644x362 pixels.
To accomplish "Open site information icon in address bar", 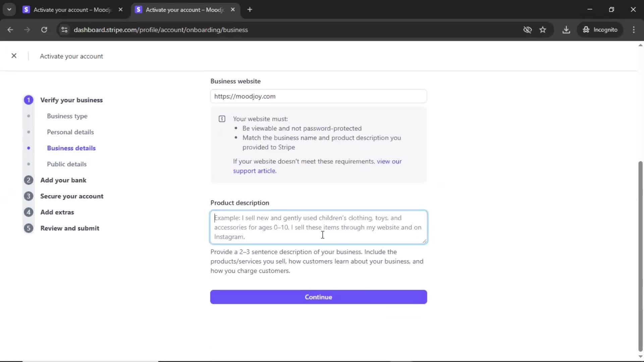I will [64, 30].
